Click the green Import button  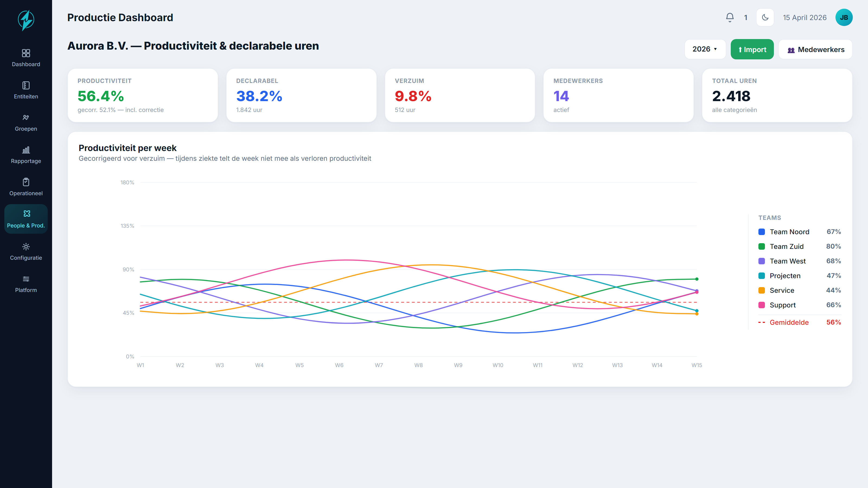752,49
